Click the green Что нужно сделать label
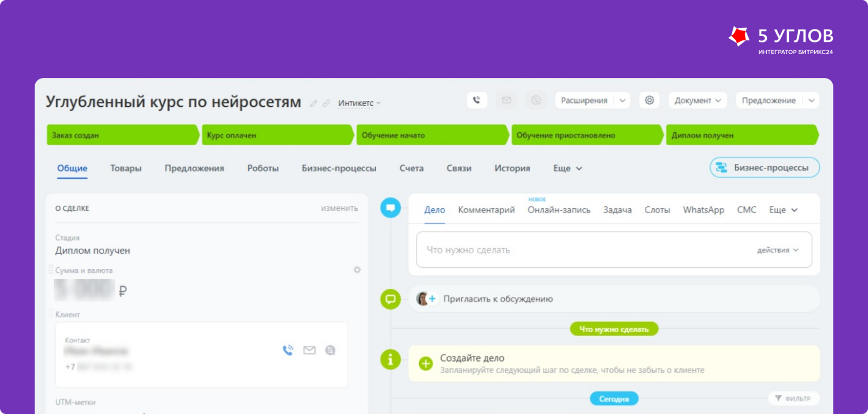868x414 pixels. pyautogui.click(x=614, y=329)
